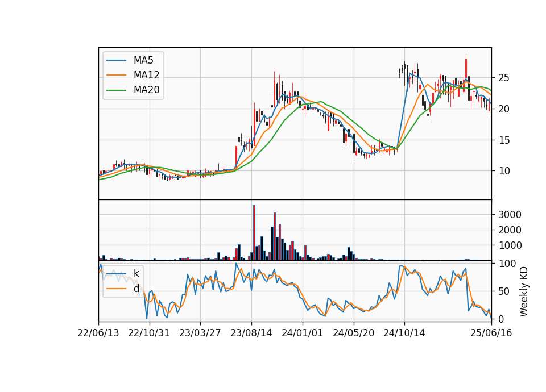Click the 23/08/14 date tick label
546x392 pixels.
coord(251,333)
